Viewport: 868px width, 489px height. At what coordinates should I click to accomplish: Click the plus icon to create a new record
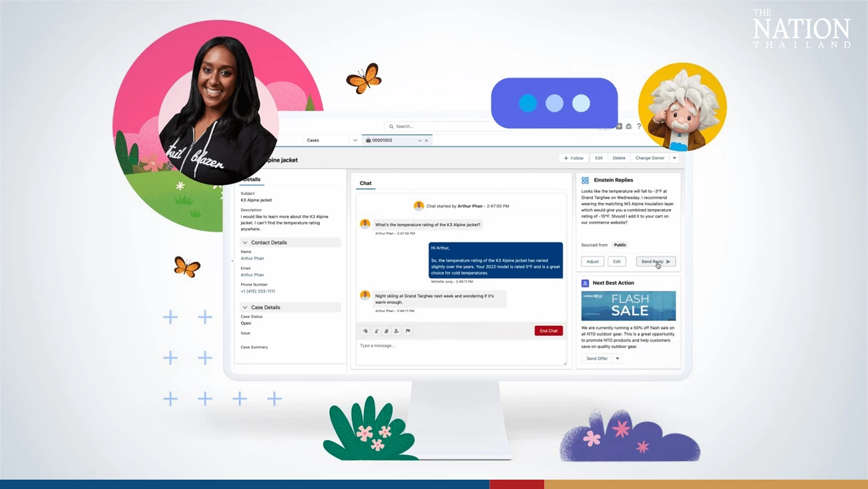point(618,126)
